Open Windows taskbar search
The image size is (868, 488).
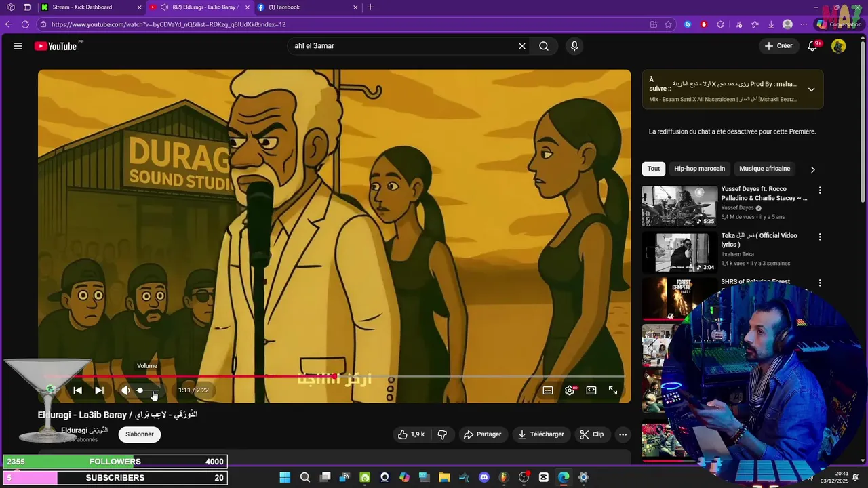305,478
